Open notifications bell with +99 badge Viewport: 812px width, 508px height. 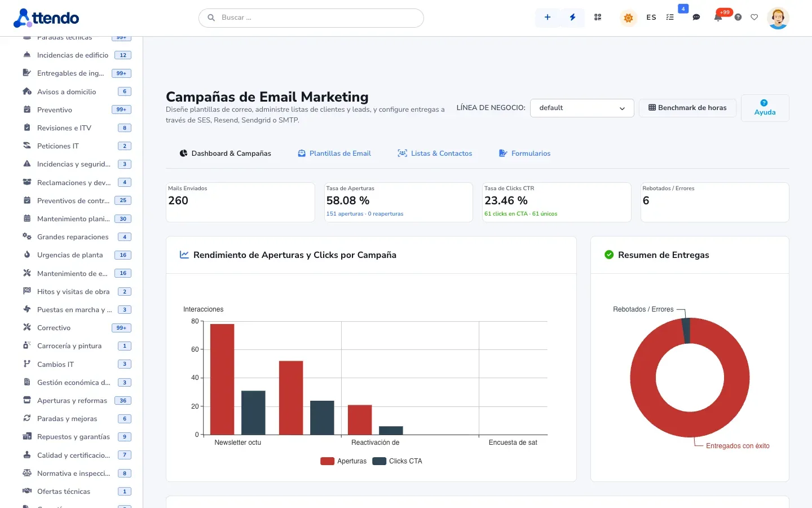click(718, 17)
